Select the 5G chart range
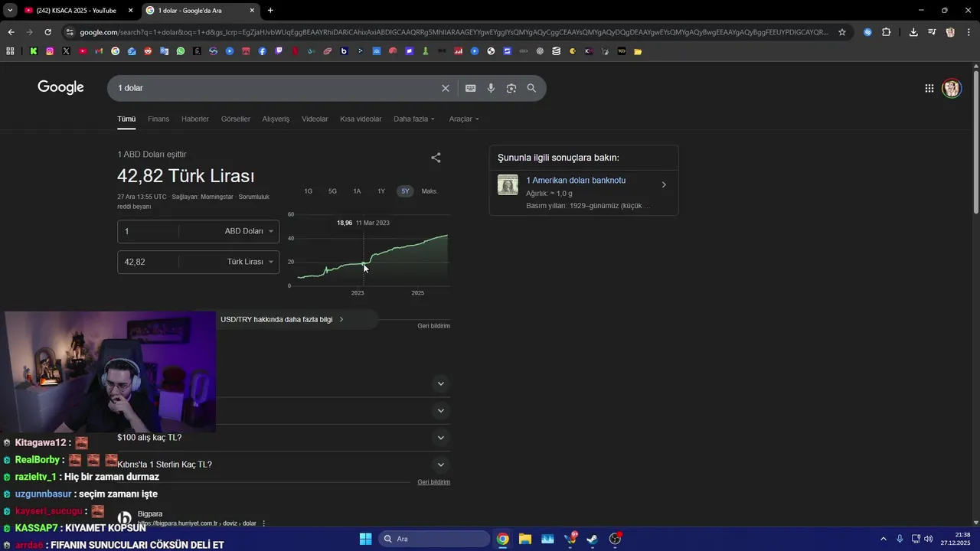980x551 pixels. click(x=332, y=191)
